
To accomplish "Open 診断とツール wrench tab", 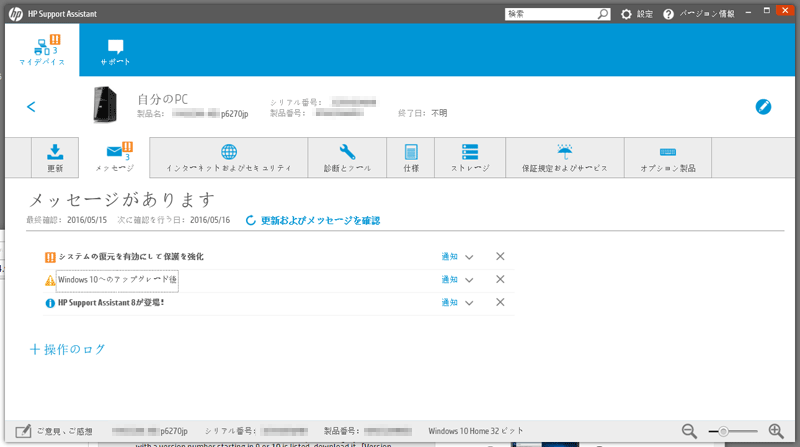I will (x=347, y=158).
